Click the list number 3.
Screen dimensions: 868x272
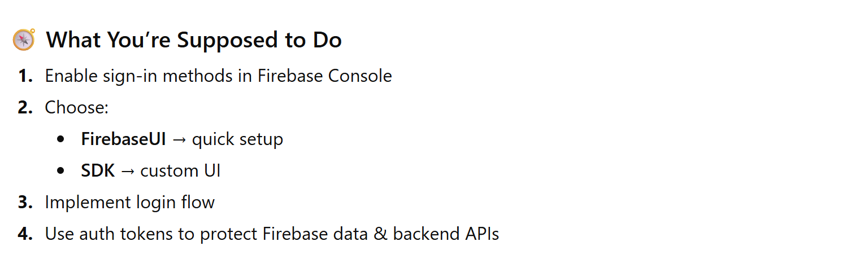[x=25, y=202]
